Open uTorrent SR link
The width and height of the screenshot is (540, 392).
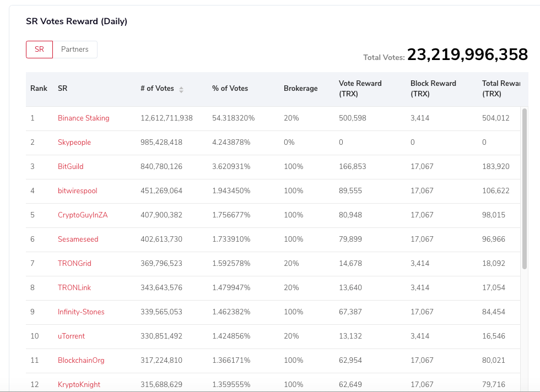pyautogui.click(x=71, y=336)
